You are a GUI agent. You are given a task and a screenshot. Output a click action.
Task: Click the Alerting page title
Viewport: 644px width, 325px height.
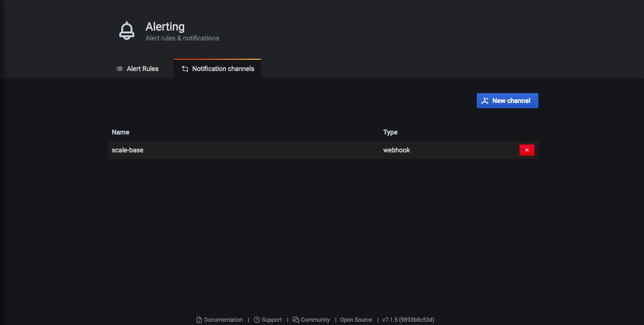(x=165, y=27)
